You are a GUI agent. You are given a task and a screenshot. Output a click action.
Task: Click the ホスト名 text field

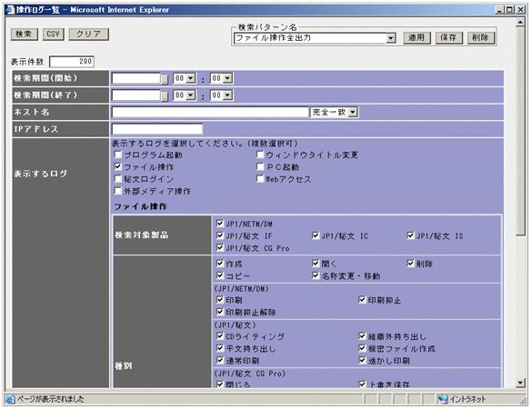[x=210, y=112]
